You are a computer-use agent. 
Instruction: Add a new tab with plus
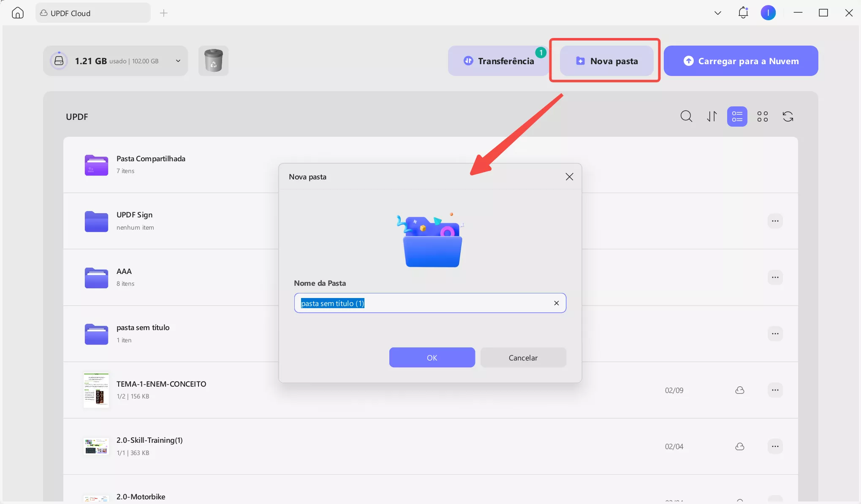click(164, 13)
